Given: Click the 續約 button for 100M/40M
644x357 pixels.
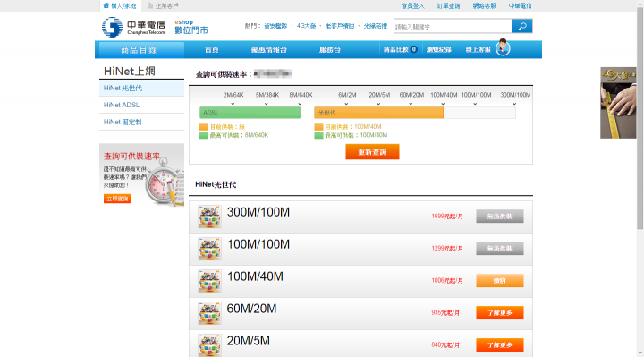Looking at the screenshot, I should pyautogui.click(x=500, y=281).
